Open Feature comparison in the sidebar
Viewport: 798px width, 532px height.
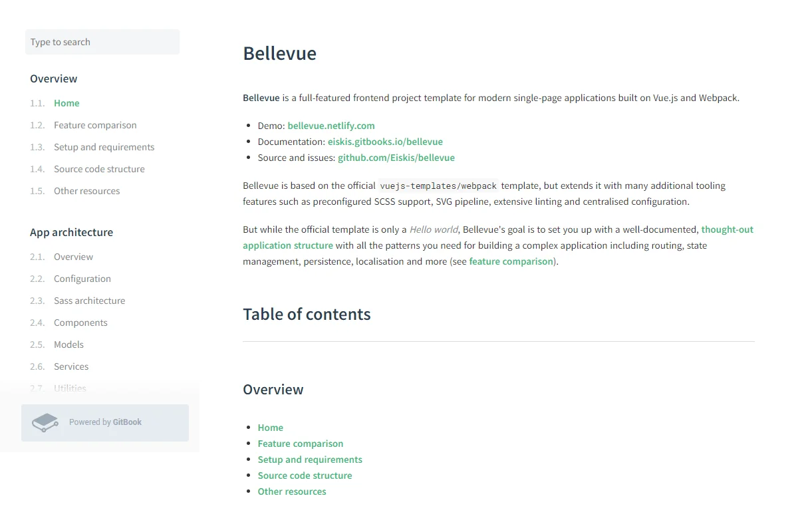click(x=95, y=125)
